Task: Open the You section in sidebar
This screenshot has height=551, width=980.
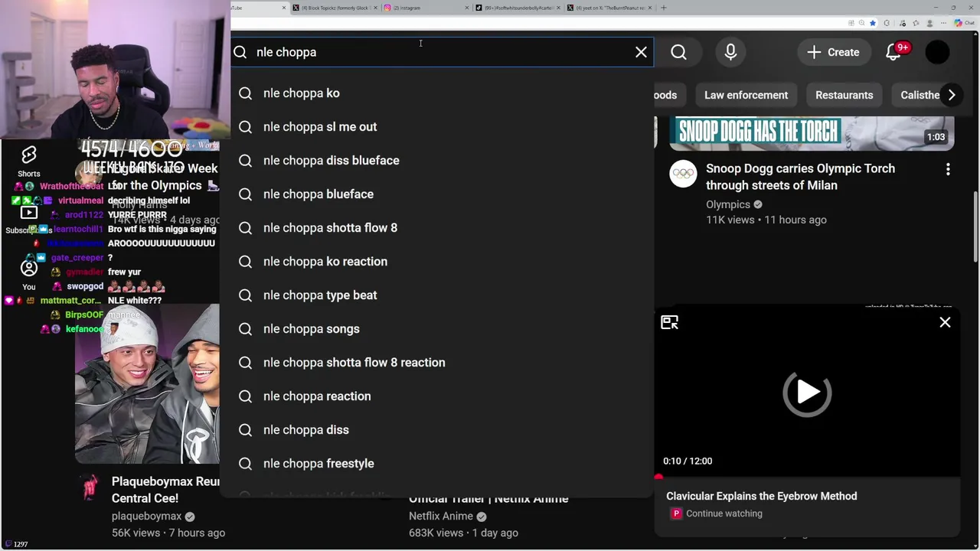Action: [x=28, y=275]
